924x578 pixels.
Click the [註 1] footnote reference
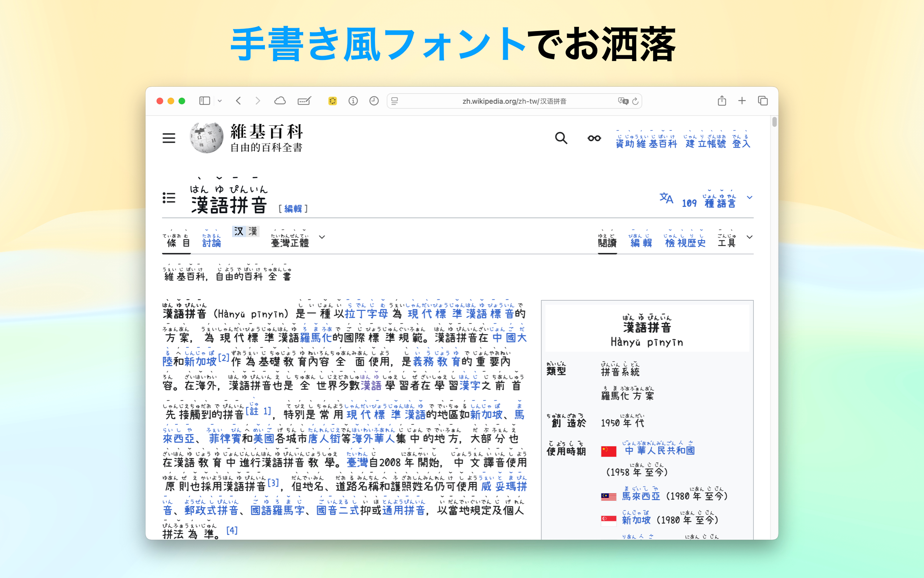[258, 411]
